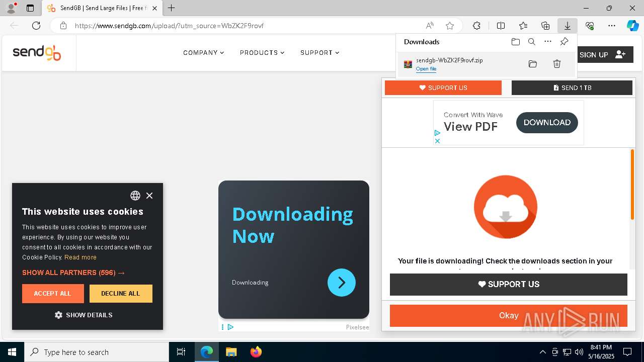Click the Edge profile icon
The image size is (644, 362).
(11, 8)
